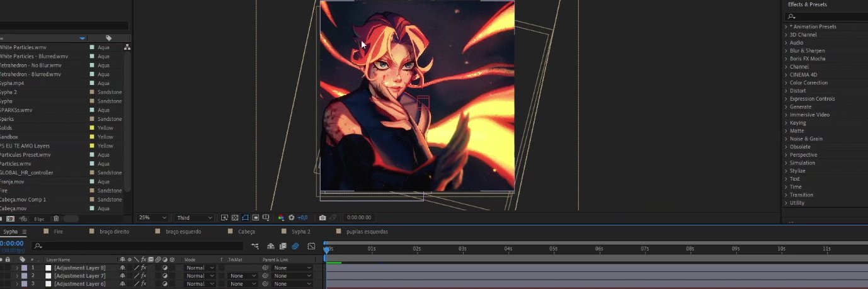Image resolution: width=868 pixels, height=289 pixels.
Task: Toggle adjustment layer switch for Adjustment Layer 6
Action: coord(165,284)
